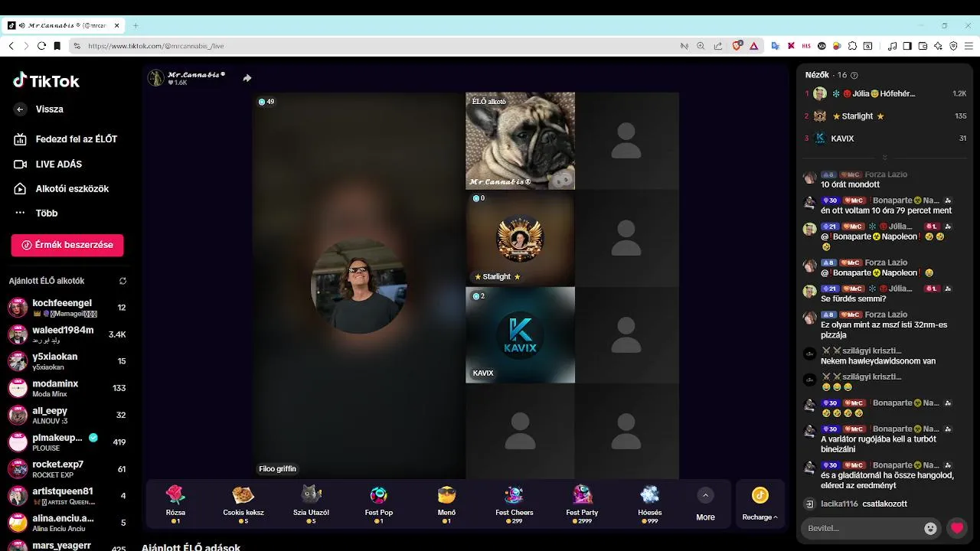Open artistqueen81 live channel

click(67, 496)
